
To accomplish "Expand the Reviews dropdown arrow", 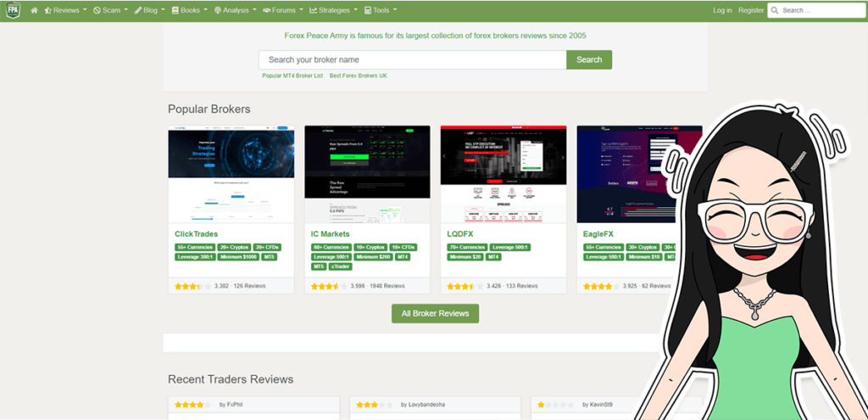I will point(85,10).
